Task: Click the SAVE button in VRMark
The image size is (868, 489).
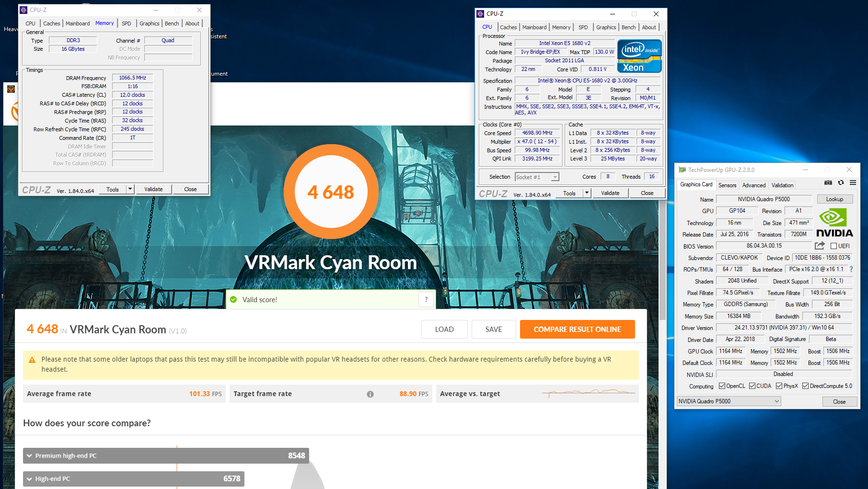Action: [494, 330]
